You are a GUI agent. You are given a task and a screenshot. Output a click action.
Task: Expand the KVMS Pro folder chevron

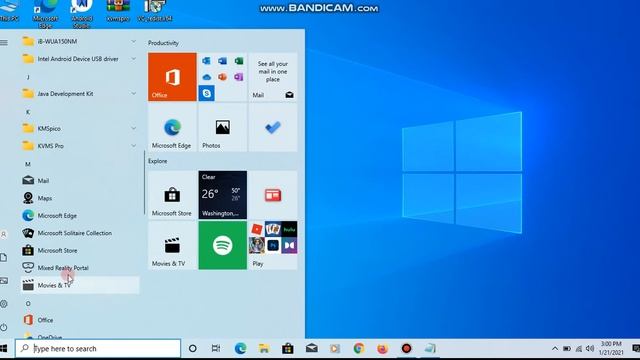[133, 146]
